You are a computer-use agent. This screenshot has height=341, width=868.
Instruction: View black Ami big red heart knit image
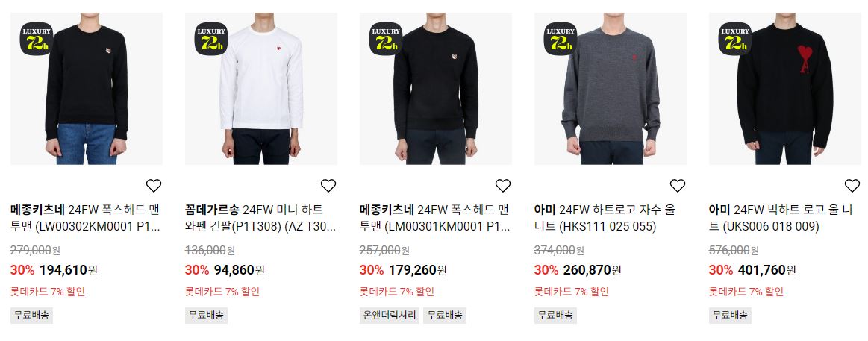(x=785, y=89)
